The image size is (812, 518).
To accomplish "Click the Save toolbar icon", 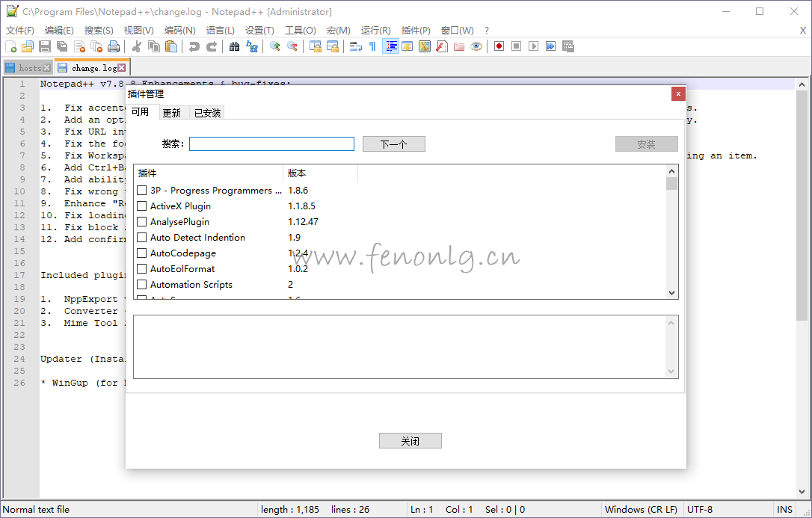I will (x=45, y=46).
